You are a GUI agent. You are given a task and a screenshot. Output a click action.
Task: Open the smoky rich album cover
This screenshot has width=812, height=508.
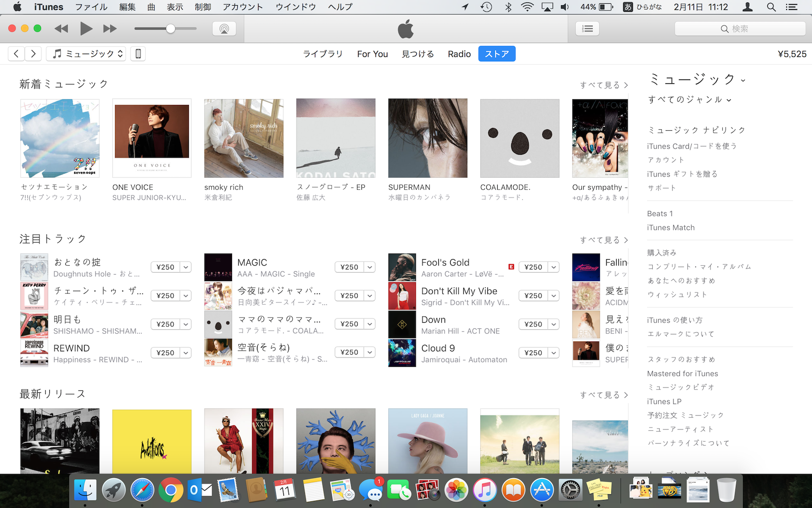coord(244,138)
